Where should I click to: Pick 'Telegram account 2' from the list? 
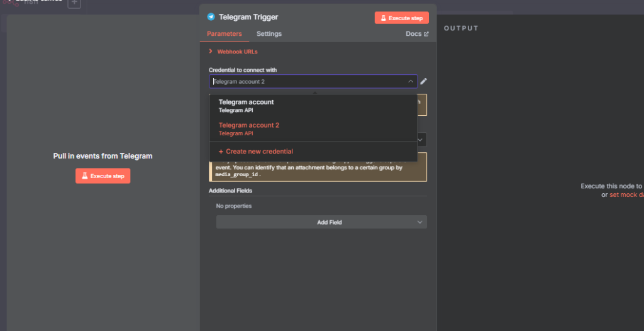click(249, 128)
